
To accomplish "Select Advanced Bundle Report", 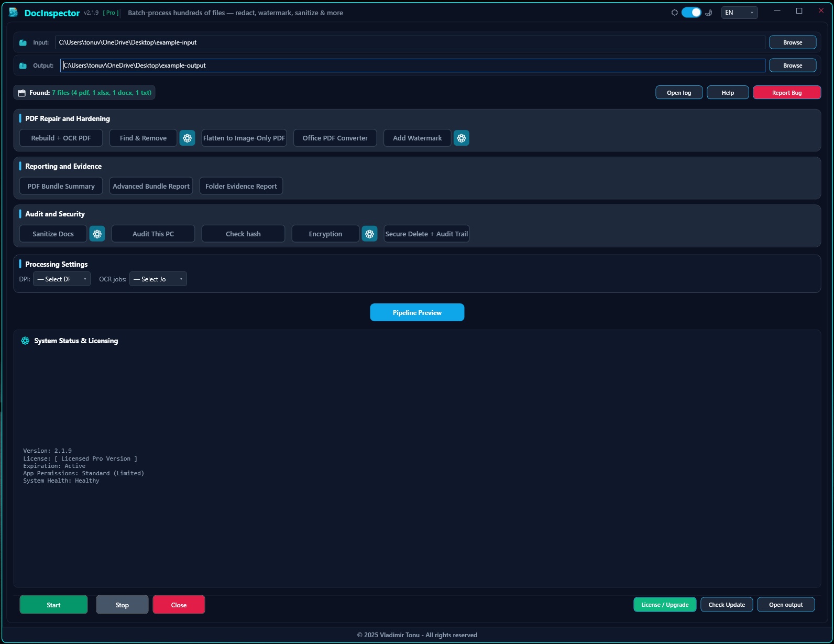I will (151, 186).
